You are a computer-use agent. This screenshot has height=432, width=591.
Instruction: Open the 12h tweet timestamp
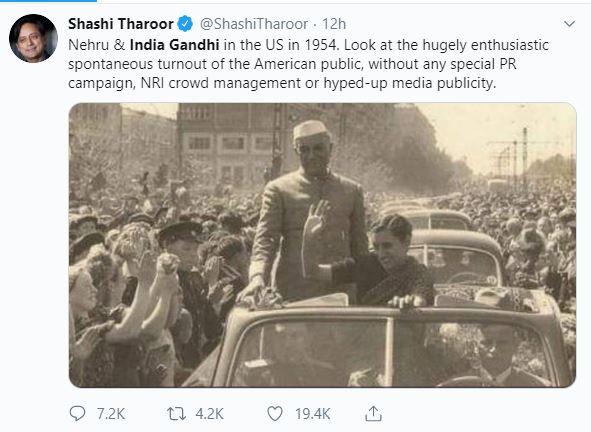click(334, 24)
